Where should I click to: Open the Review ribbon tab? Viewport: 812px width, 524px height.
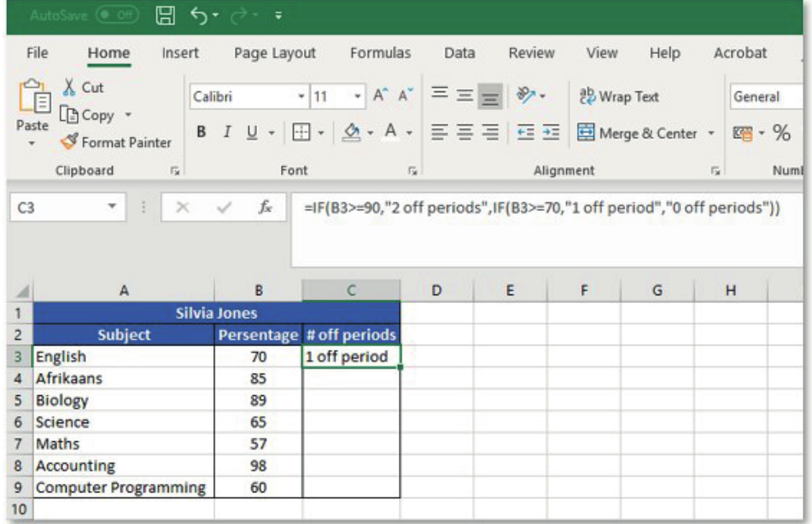click(531, 53)
